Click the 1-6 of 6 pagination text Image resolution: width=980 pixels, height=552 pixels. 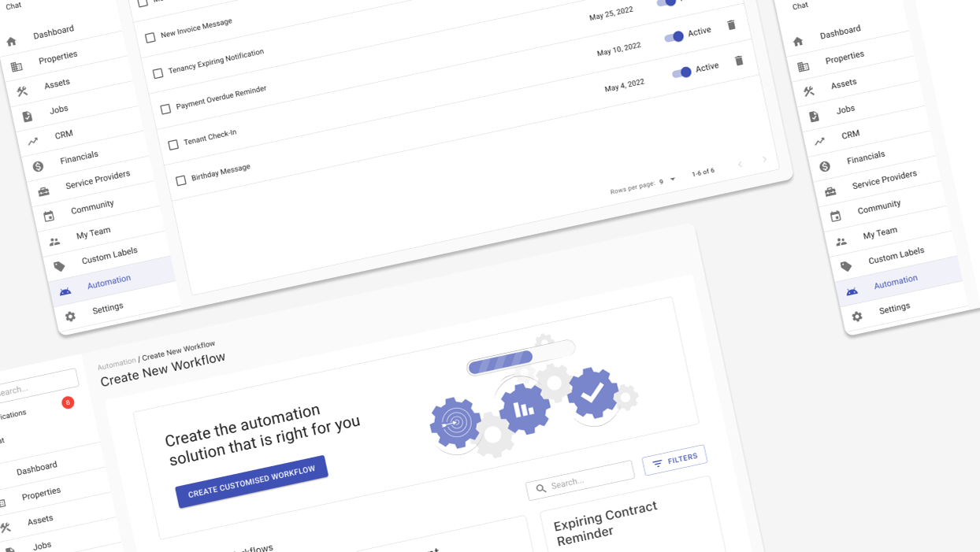(703, 172)
